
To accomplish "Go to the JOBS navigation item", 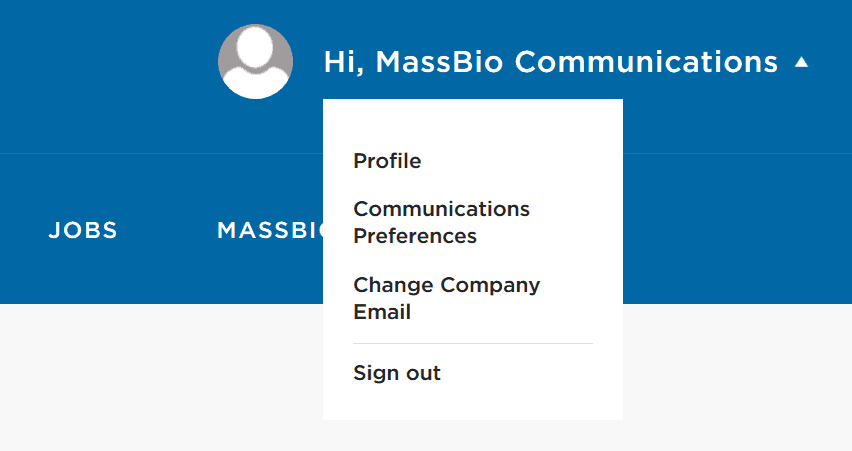I will pyautogui.click(x=83, y=230).
